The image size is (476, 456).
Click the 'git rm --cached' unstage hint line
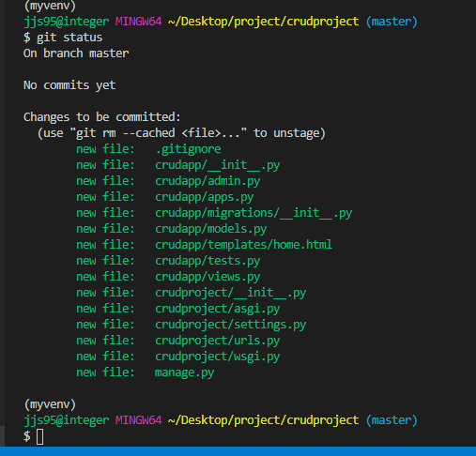(181, 133)
